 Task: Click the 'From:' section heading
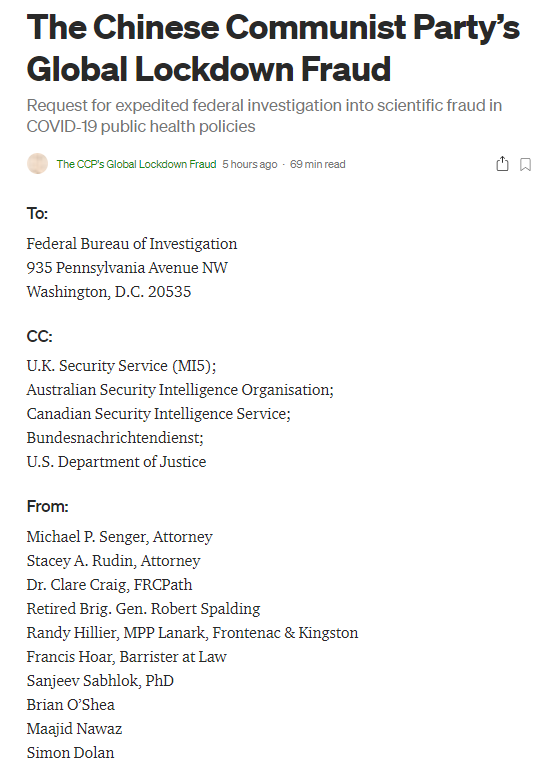[x=48, y=506]
